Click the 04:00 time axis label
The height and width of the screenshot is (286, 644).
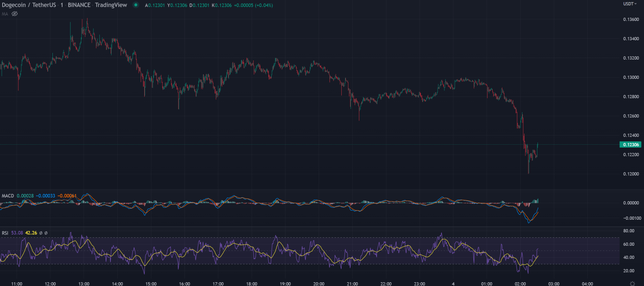(x=587, y=283)
